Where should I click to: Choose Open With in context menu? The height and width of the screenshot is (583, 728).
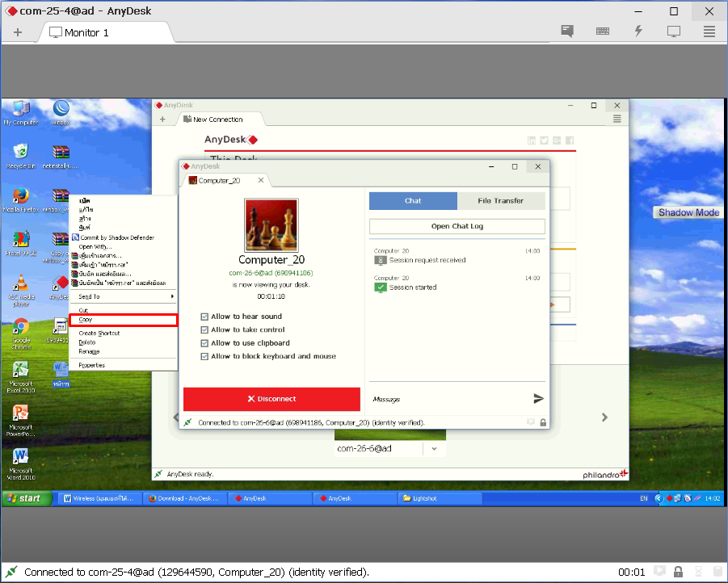123,246
